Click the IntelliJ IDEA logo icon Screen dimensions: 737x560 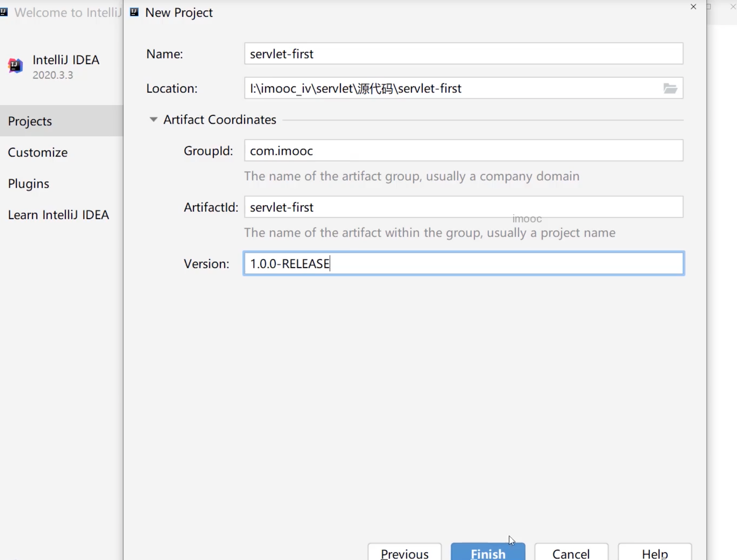pyautogui.click(x=15, y=66)
